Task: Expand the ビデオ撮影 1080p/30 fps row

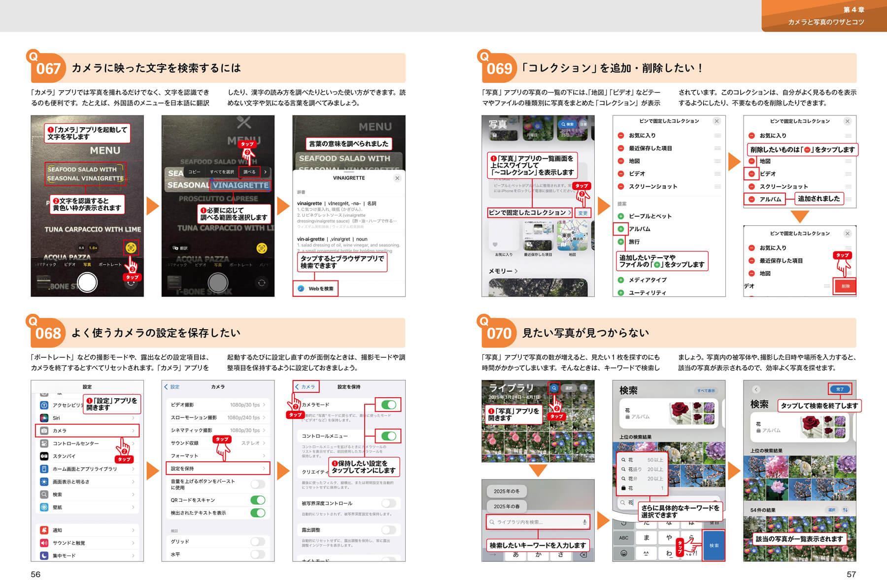Action: [218, 405]
